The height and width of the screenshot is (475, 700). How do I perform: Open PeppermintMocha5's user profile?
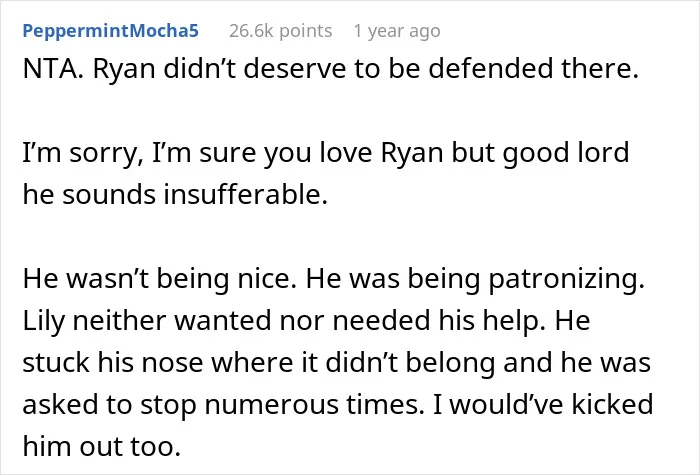[x=110, y=31]
